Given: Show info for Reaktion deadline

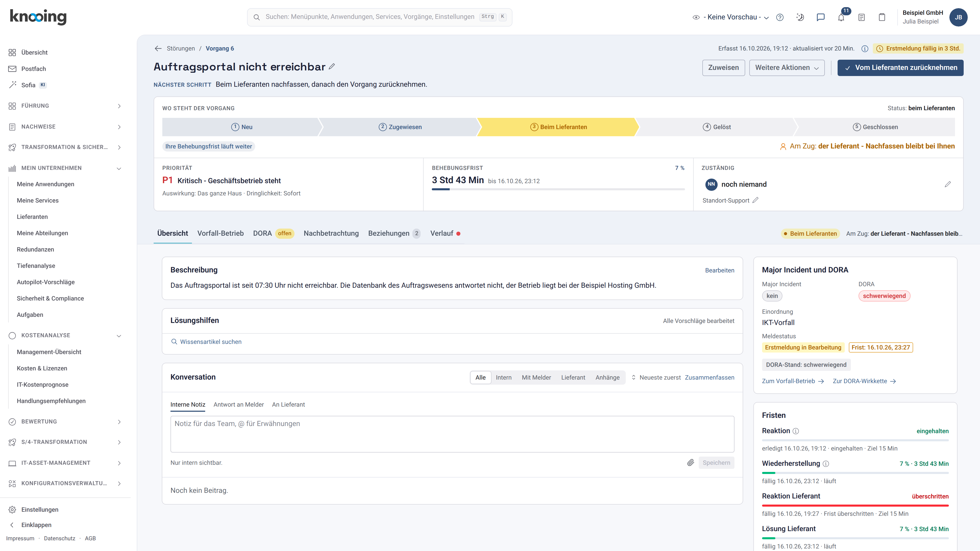Looking at the screenshot, I should 795,431.
